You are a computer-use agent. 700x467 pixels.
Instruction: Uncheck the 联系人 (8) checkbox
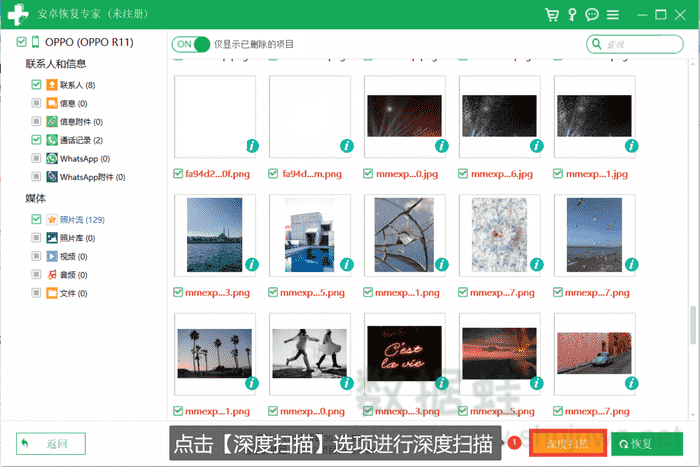pyautogui.click(x=36, y=86)
